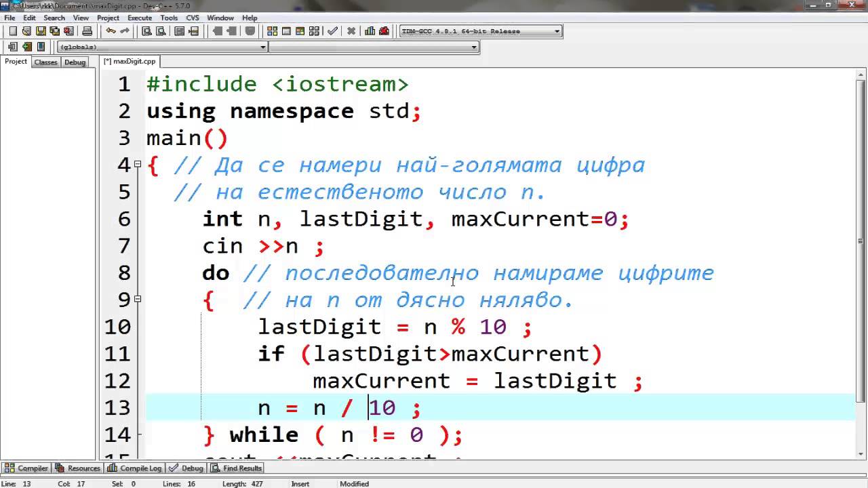
Task: Open the Find Results bottom tab
Action: [x=237, y=468]
